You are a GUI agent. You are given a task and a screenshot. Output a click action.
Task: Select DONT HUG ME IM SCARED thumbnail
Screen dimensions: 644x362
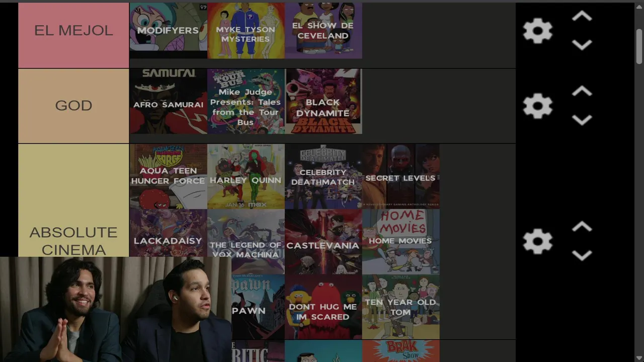(x=324, y=307)
